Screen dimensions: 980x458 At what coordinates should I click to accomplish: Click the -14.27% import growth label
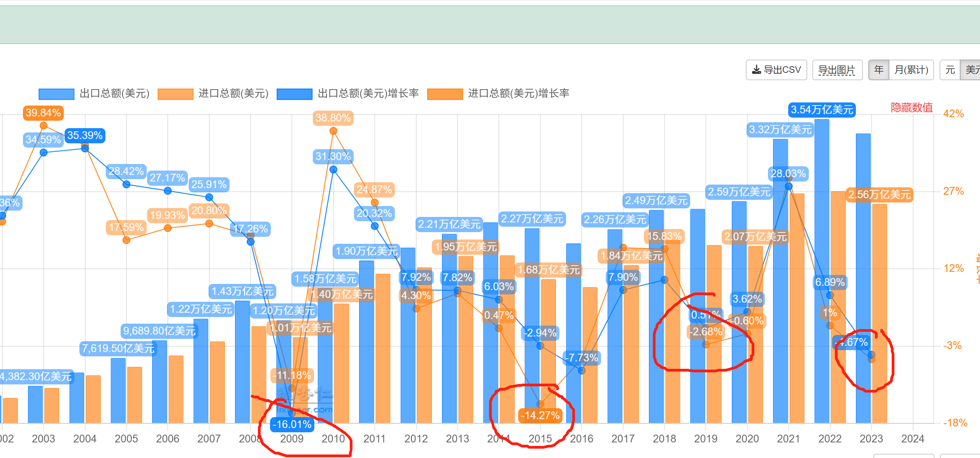[540, 415]
